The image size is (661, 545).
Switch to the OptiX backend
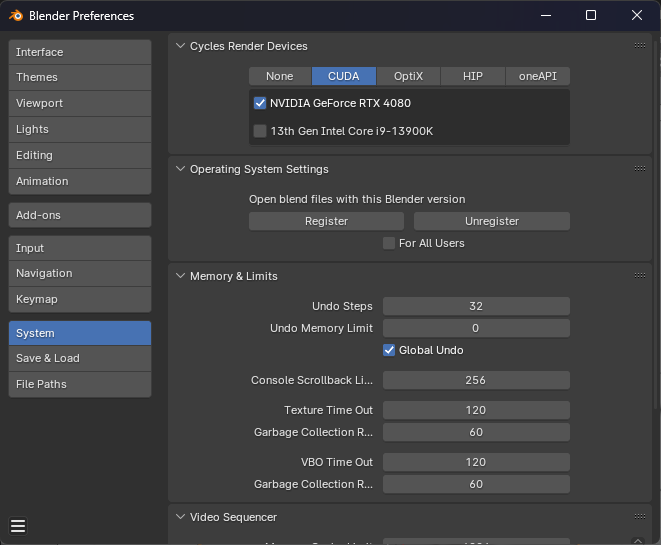click(x=408, y=76)
